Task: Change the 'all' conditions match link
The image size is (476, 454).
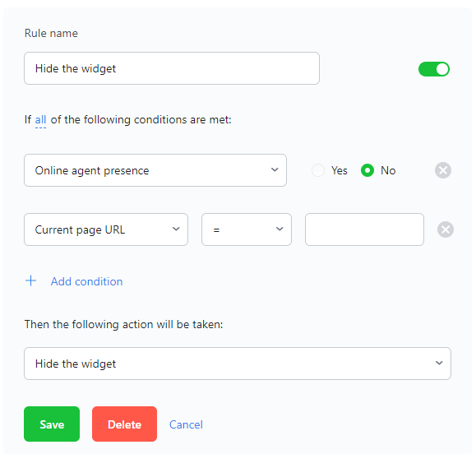Action: point(40,120)
